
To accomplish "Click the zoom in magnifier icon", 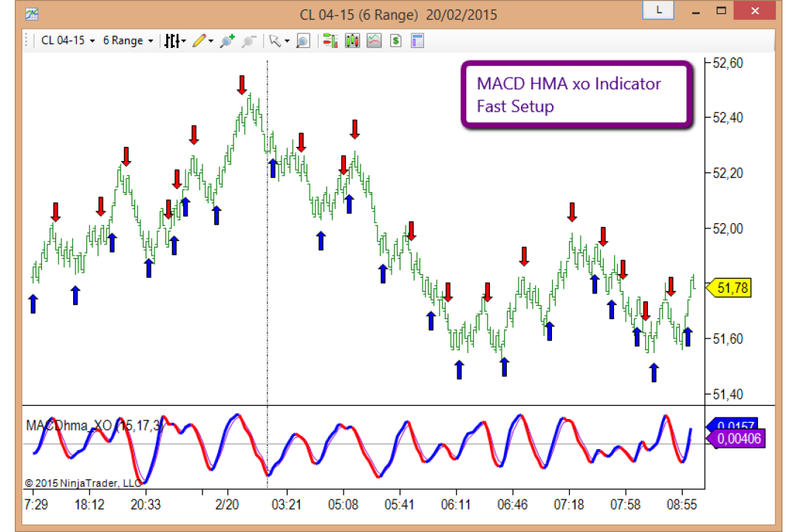I will [227, 41].
